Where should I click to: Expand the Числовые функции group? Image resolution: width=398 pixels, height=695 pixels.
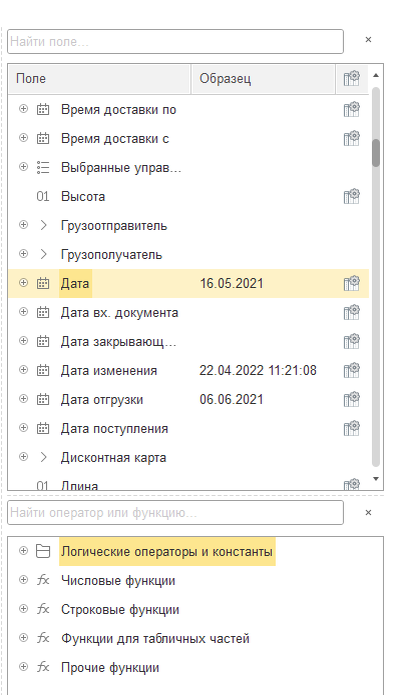coord(23,579)
